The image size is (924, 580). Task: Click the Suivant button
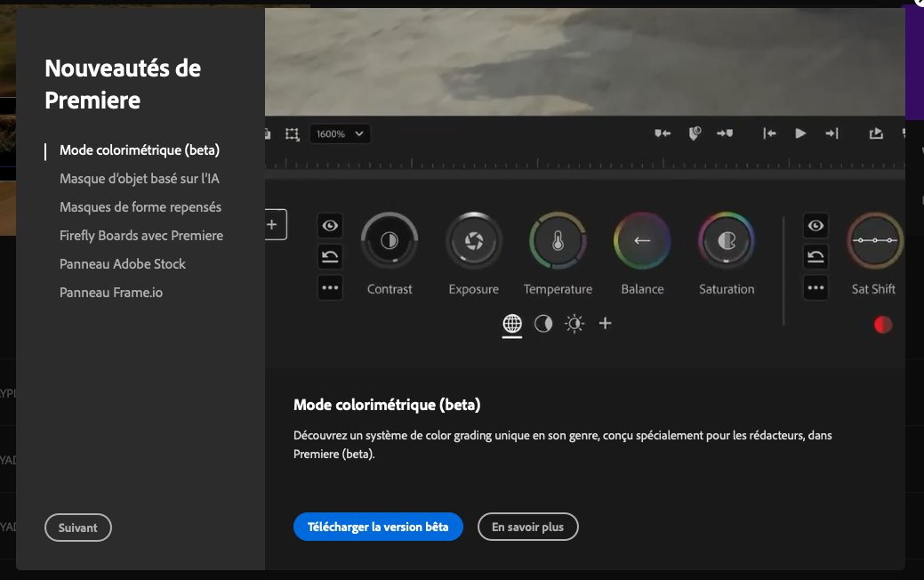[77, 528]
